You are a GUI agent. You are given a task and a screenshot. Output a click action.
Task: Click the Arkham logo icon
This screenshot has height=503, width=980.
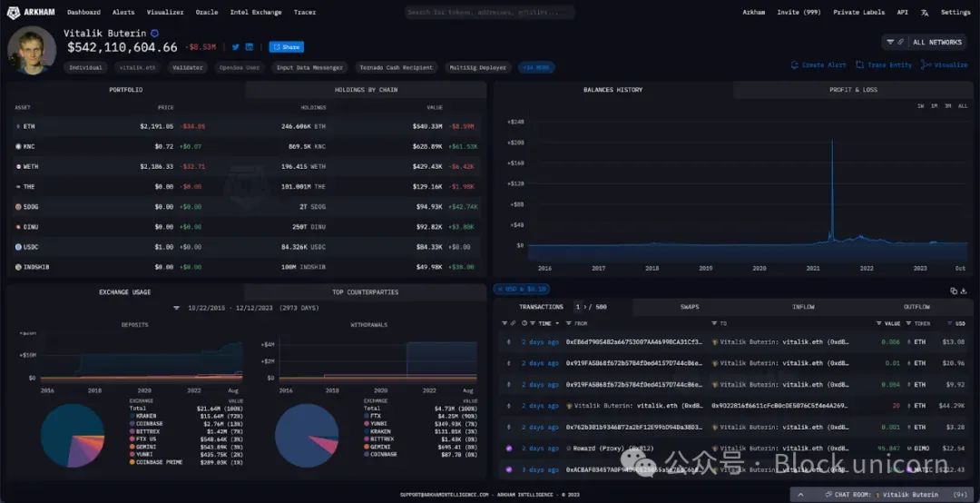click(13, 13)
